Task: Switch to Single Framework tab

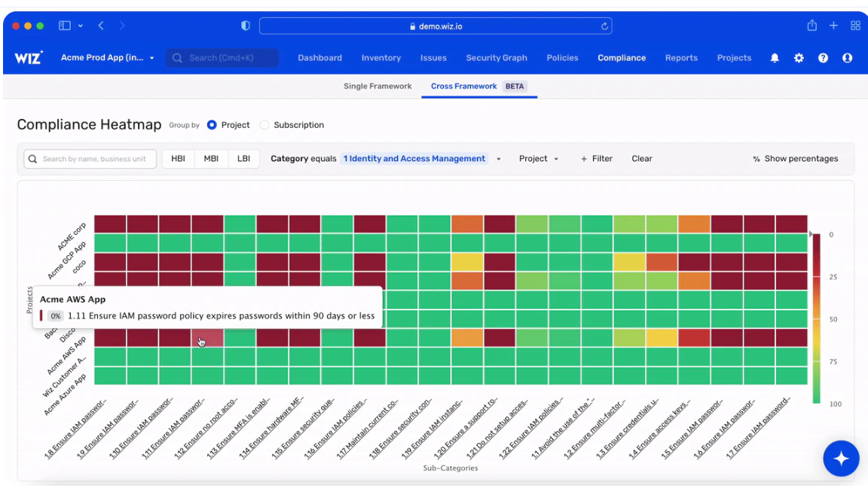Action: click(x=377, y=87)
